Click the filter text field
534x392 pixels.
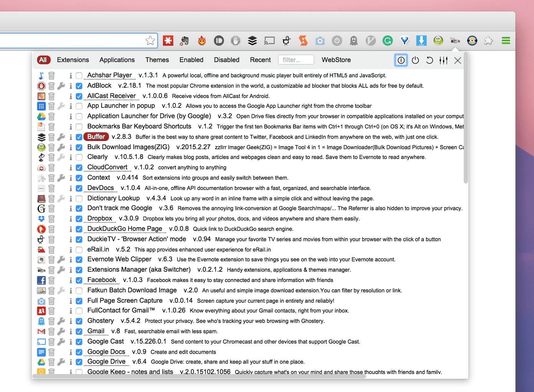[296, 60]
